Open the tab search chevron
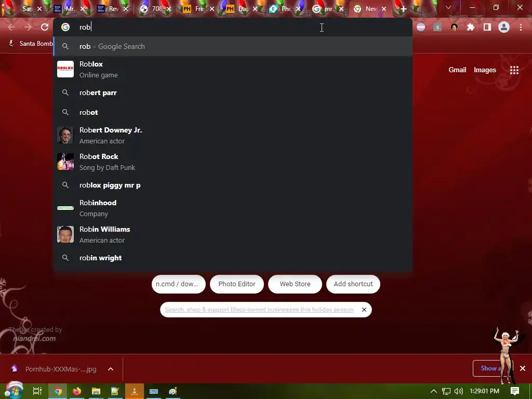 [448, 7]
